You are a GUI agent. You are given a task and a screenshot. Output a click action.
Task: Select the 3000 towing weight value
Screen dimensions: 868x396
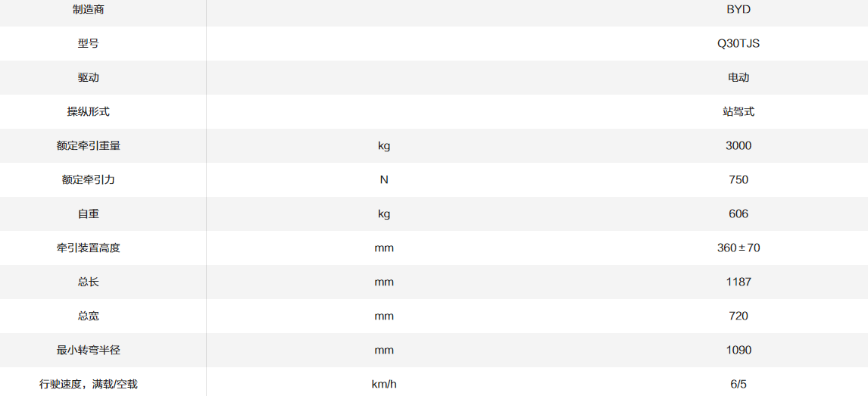(738, 145)
